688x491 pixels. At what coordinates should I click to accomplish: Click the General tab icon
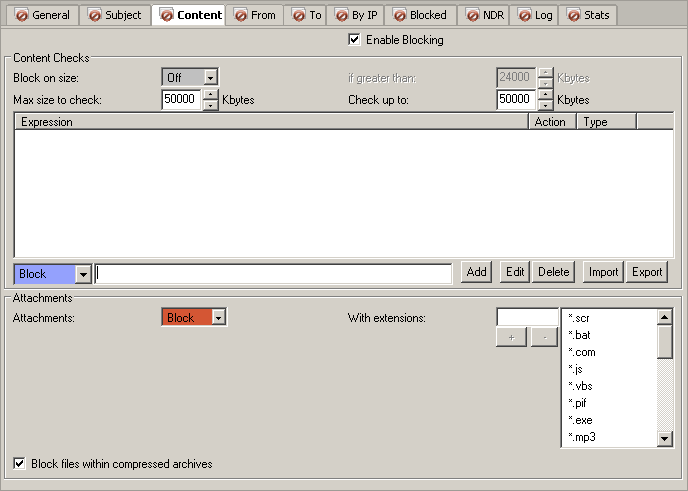pyautogui.click(x=22, y=15)
